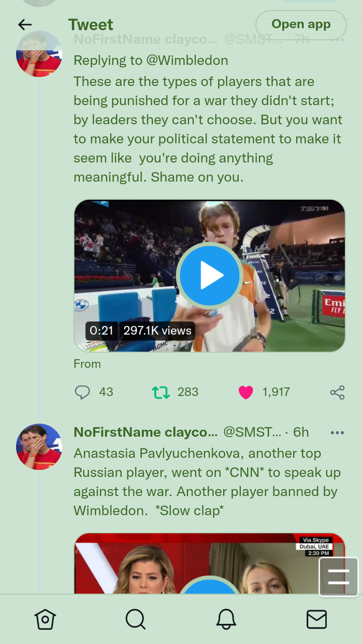Screen dimensions: 362x644
Task: Tap the Open app button
Action: click(301, 24)
